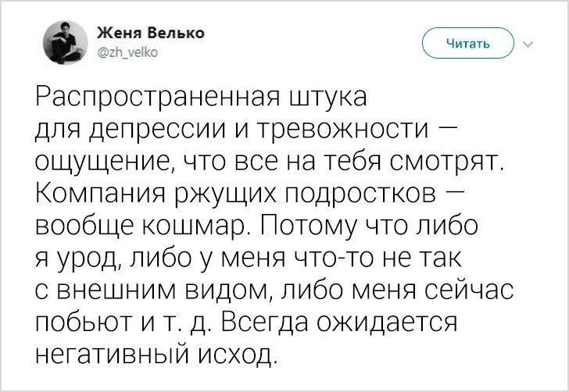Image resolution: width=569 pixels, height=392 pixels.
Task: Click Женя Велько's profile avatar
Action: click(x=65, y=42)
